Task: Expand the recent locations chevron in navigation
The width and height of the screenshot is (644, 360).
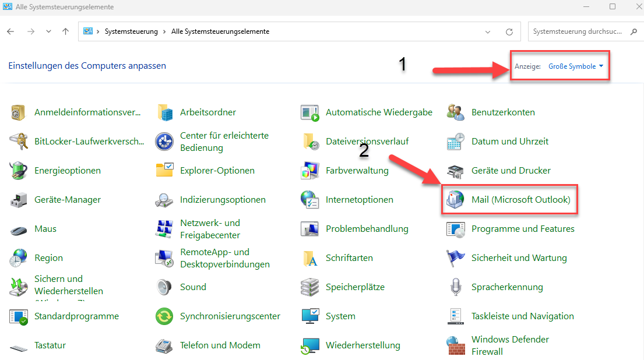Action: click(48, 31)
